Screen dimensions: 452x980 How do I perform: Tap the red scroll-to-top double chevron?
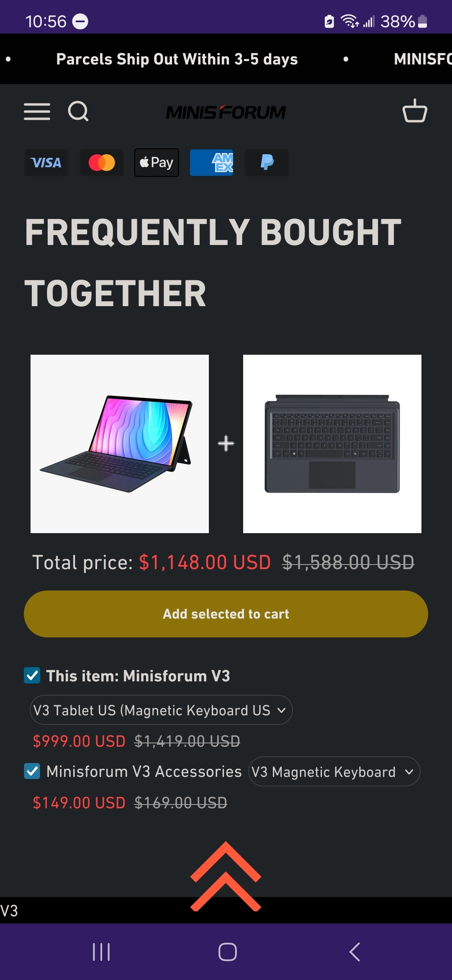coord(226,876)
